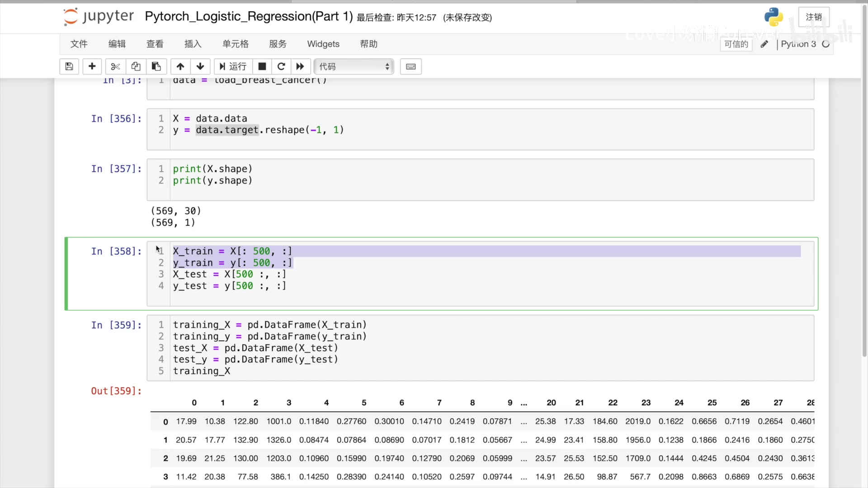Run the selected cell (运行)

pyautogui.click(x=233, y=66)
